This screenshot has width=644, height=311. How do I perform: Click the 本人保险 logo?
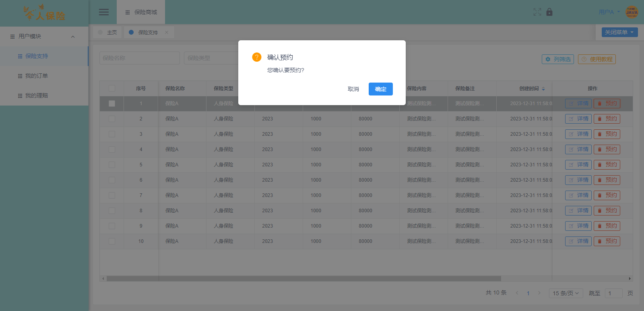tap(44, 13)
